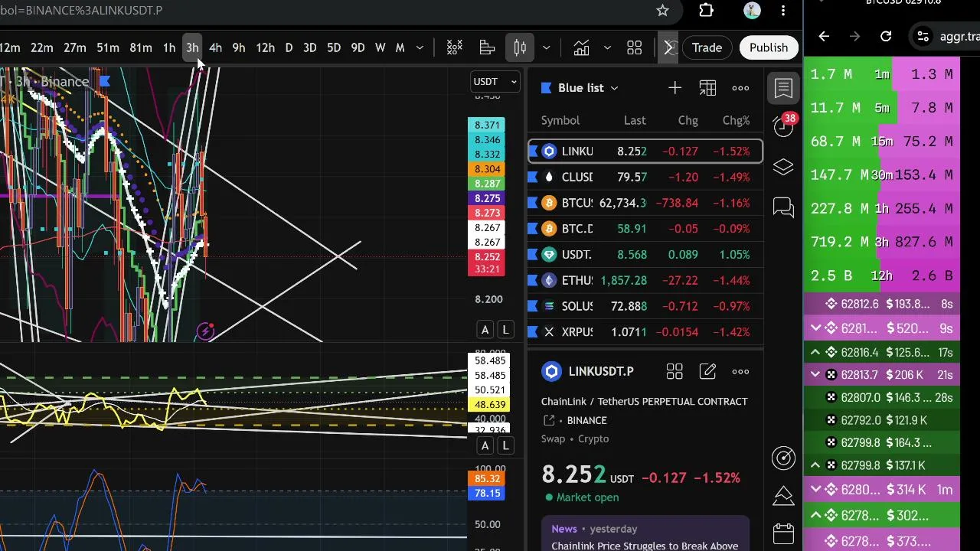Open the Screener radar icon in sidebar
This screenshot has height=551, width=980.
[783, 458]
